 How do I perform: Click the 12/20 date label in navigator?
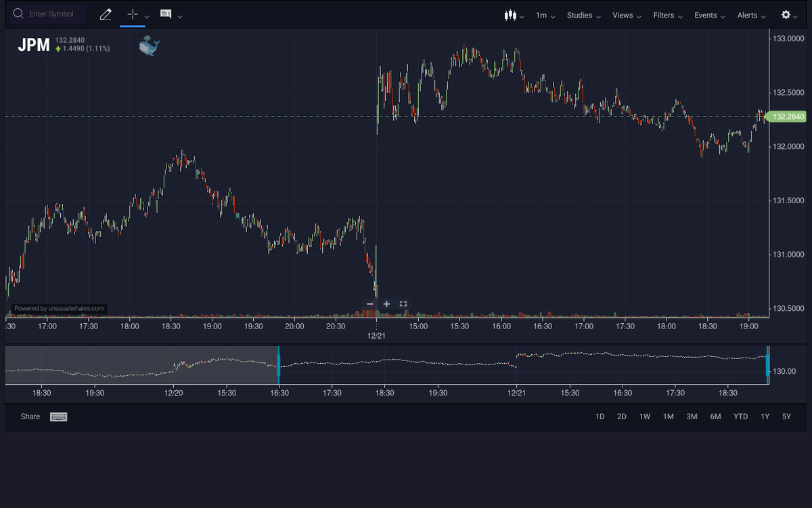click(174, 392)
